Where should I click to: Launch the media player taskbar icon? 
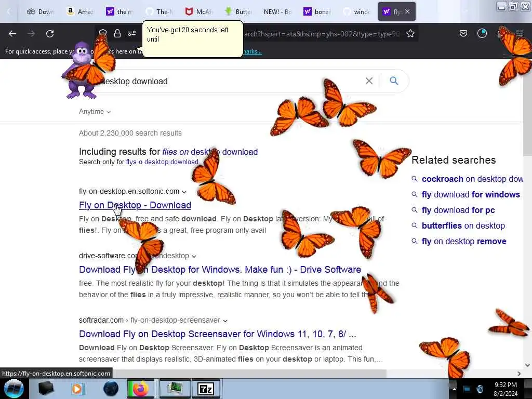(77, 389)
